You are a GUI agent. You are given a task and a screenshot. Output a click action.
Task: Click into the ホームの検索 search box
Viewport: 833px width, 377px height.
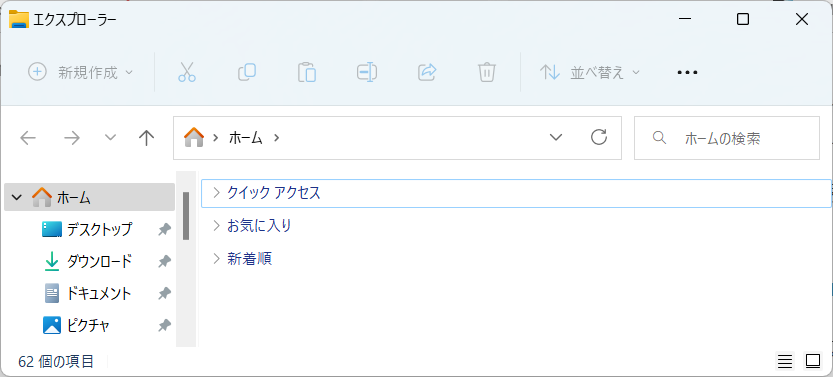pyautogui.click(x=727, y=138)
